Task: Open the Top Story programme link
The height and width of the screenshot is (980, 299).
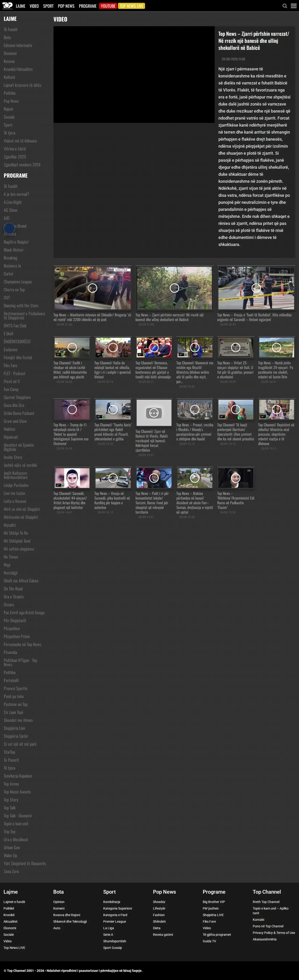Action: click(11, 800)
